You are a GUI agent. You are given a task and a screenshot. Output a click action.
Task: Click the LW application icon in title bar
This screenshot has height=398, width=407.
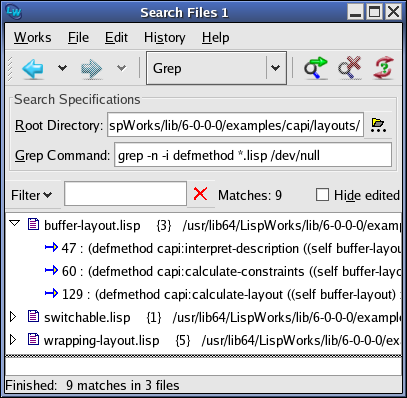[x=14, y=12]
